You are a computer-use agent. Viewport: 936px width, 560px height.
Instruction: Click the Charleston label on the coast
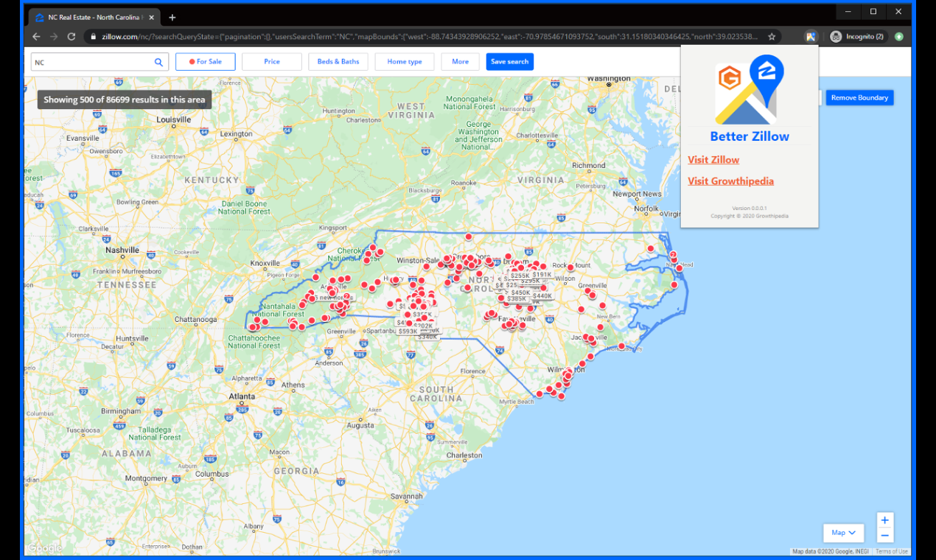click(464, 455)
